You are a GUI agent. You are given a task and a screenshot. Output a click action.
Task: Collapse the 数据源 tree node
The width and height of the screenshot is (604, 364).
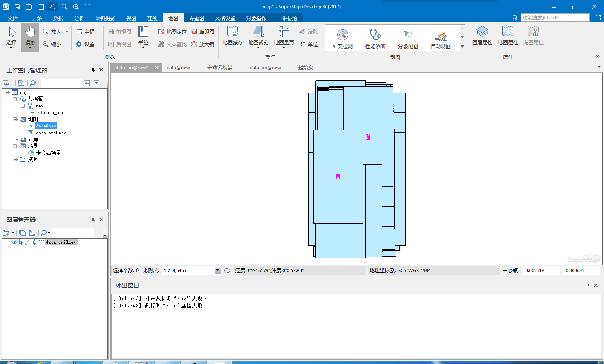(15, 99)
